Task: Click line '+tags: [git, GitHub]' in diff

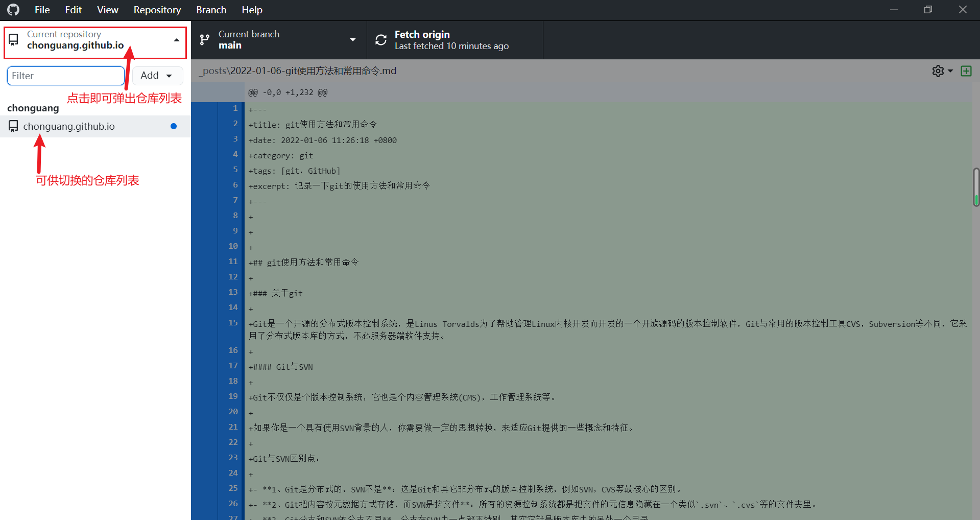Action: tap(295, 171)
